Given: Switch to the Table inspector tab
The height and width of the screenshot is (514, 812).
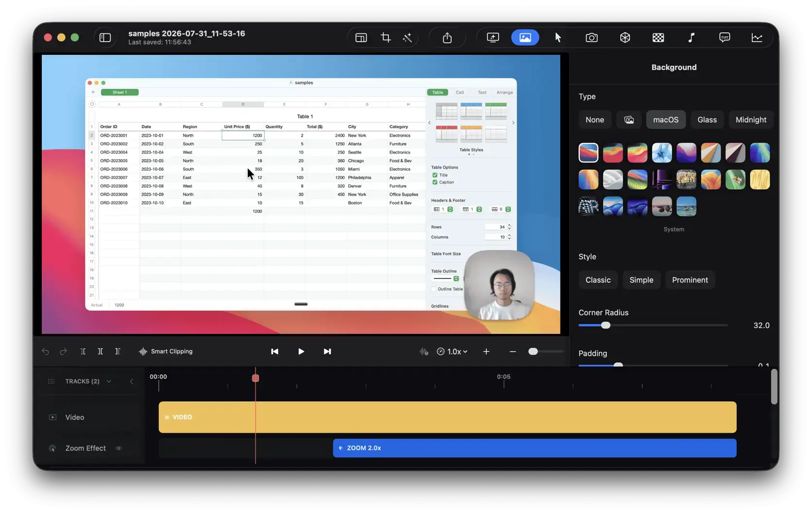Looking at the screenshot, I should (438, 92).
